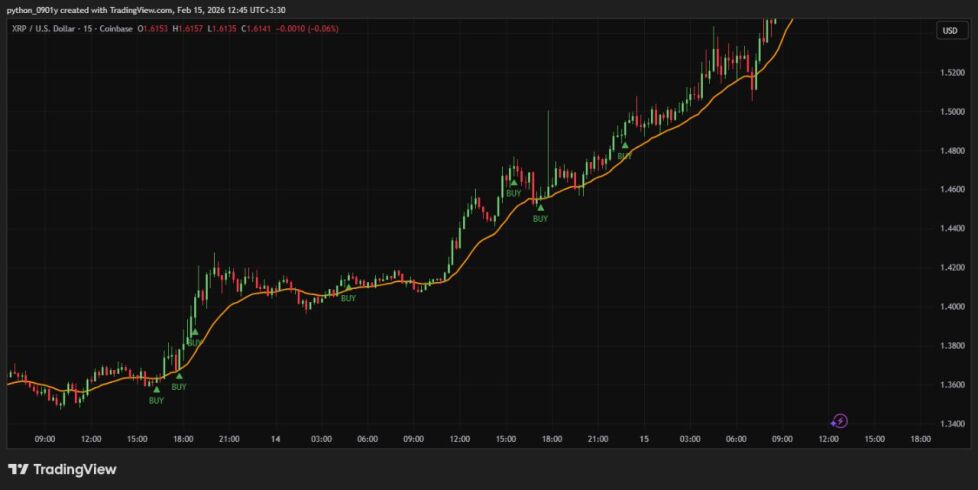Click the python_0901y created-with header text
Screen dimensions: 978x490
146,10
